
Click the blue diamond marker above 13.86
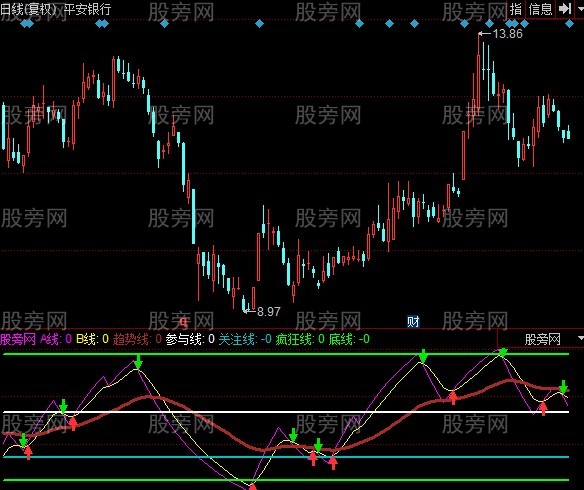coord(489,24)
